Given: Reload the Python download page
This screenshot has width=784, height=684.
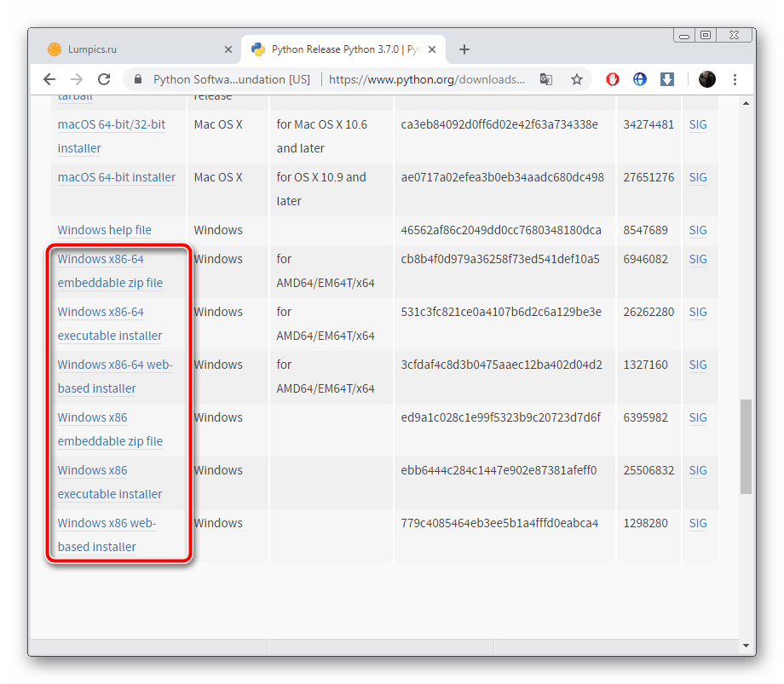Looking at the screenshot, I should tap(104, 79).
